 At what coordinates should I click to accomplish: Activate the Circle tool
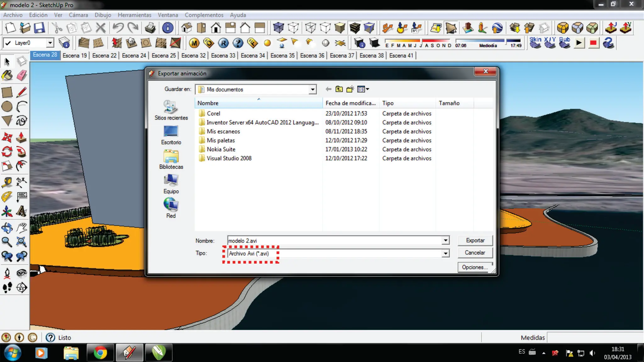pos(7,107)
